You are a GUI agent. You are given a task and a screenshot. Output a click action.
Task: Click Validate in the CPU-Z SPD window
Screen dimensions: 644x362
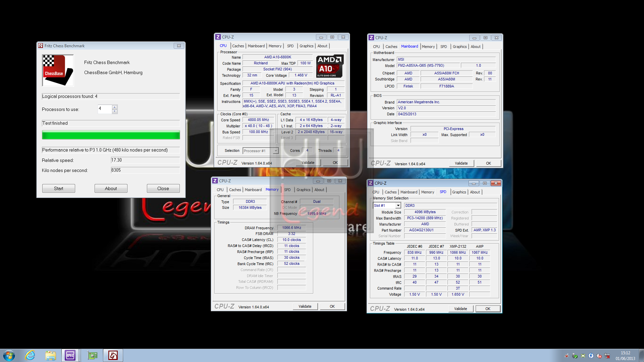pyautogui.click(x=461, y=309)
